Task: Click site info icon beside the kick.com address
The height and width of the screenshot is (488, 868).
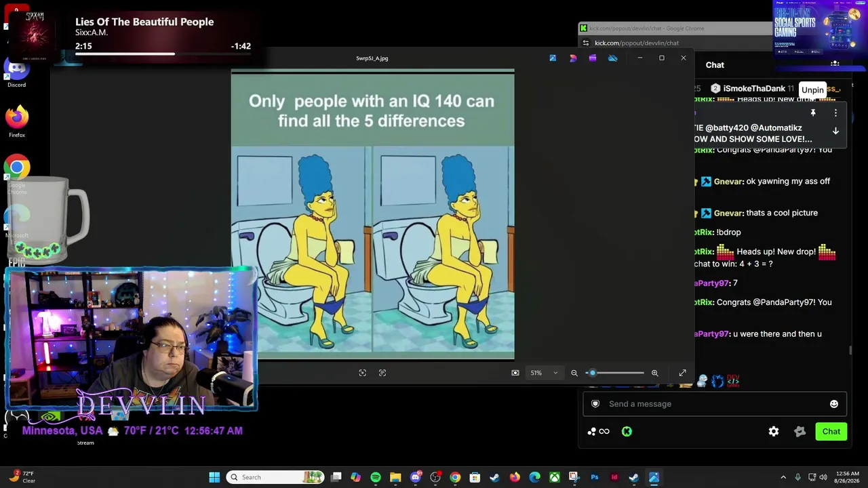Action: (586, 43)
